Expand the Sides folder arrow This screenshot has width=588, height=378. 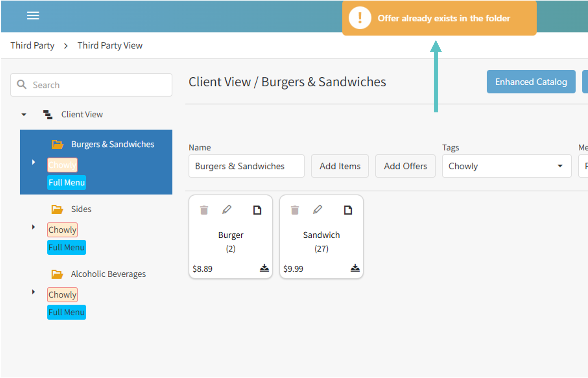(33, 227)
